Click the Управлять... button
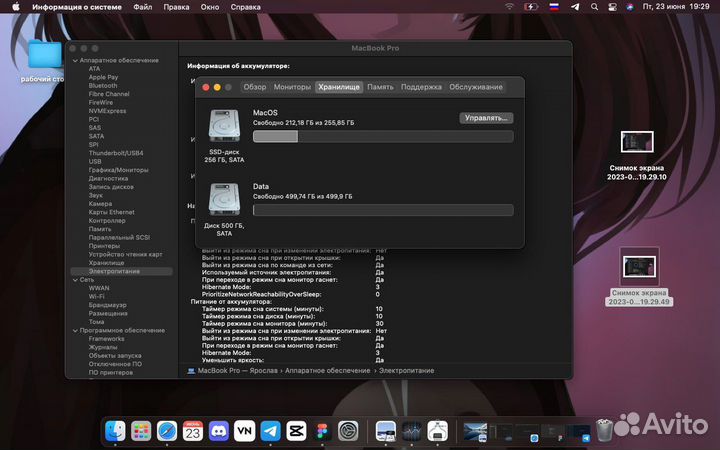Viewport: 720px width, 450px height. pos(486,118)
